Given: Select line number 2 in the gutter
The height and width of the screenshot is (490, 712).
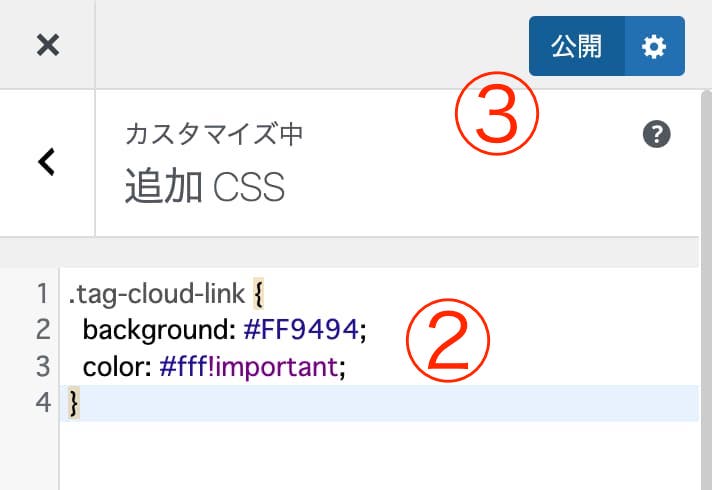Looking at the screenshot, I should pos(43,330).
